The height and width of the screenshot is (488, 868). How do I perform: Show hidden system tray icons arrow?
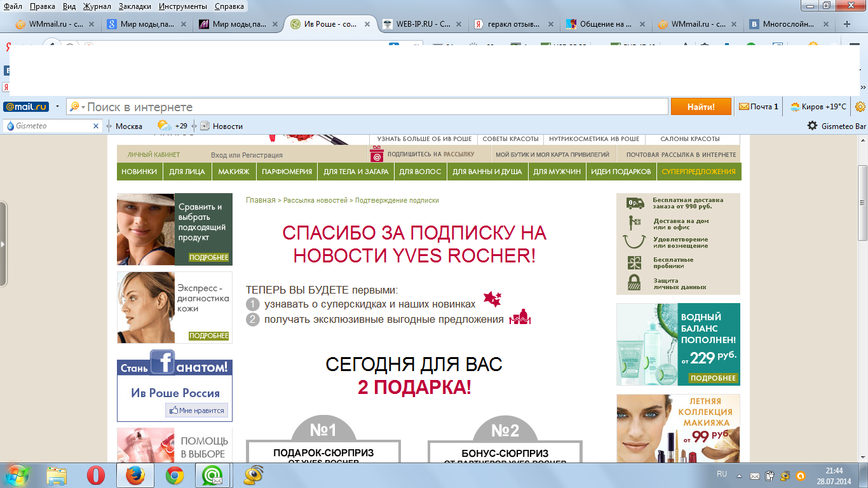[x=738, y=475]
